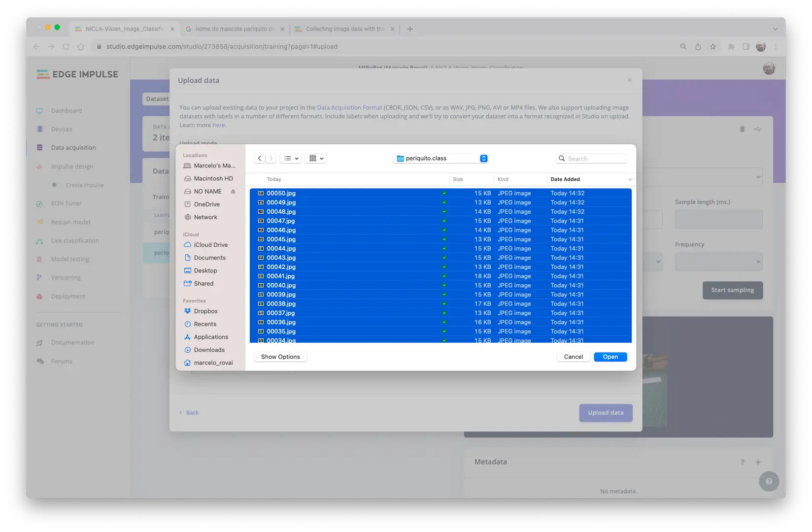Switch to Collecting image data tab
Image resolution: width=812 pixels, height=532 pixels.
344,29
